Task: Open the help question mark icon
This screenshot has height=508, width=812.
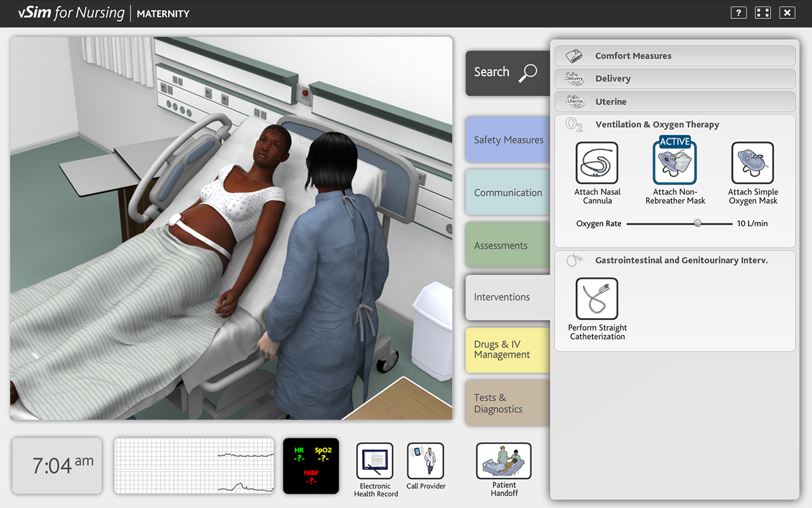Action: (738, 12)
